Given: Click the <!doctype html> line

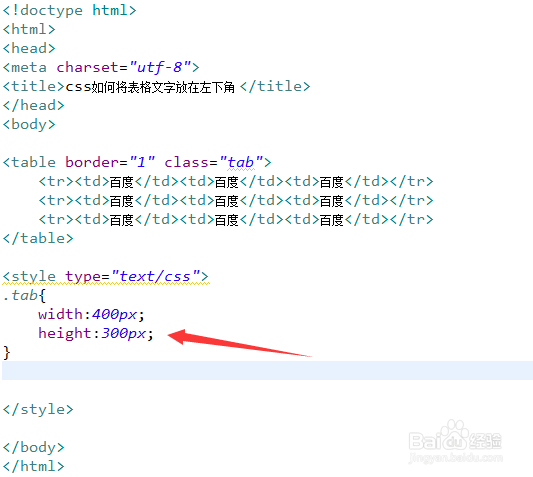Looking at the screenshot, I should tap(69, 10).
